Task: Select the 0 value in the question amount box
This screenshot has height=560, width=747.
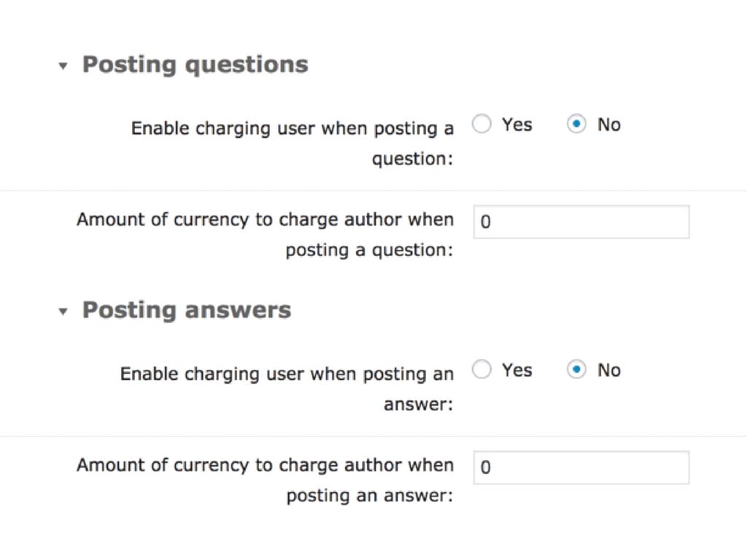Action: tap(486, 222)
